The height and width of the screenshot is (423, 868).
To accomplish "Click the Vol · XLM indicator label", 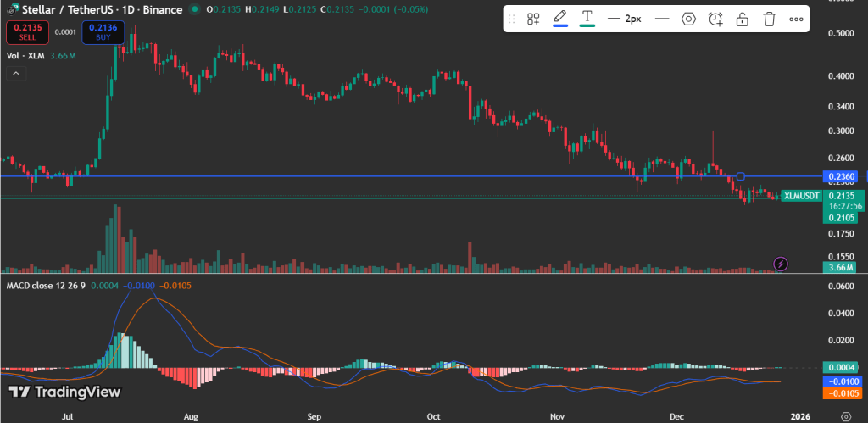I will pos(27,56).
